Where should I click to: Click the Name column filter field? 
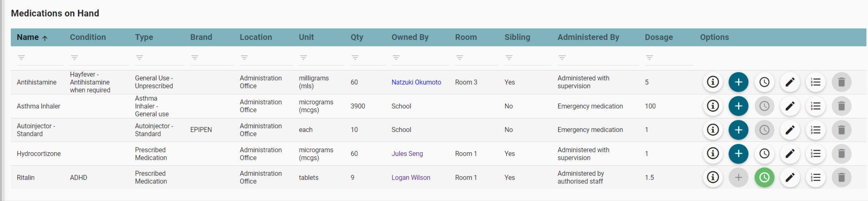click(40, 58)
